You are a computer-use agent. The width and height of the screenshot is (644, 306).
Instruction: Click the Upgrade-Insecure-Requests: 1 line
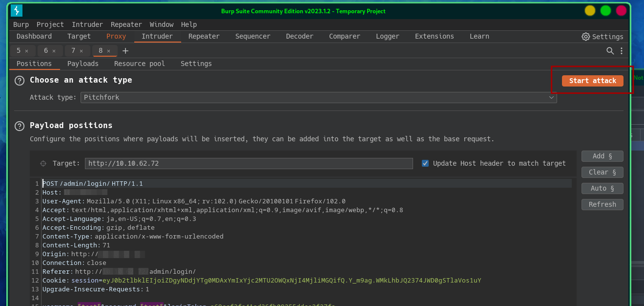(96, 289)
